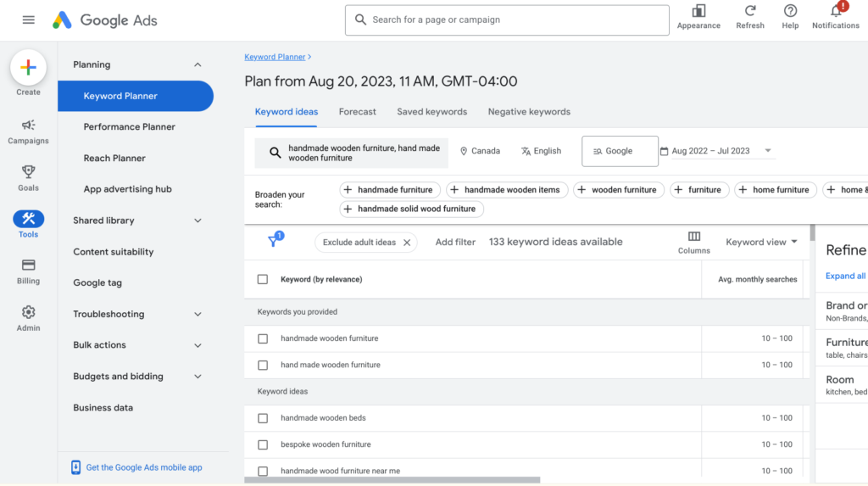
Task: Click the vertical scrollbar beside the table
Action: [x=812, y=232]
